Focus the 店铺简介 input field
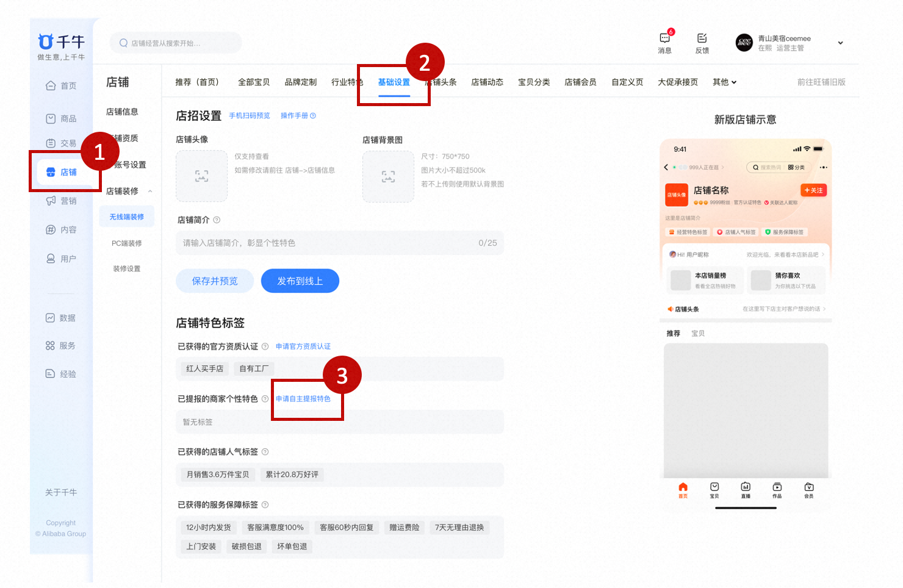 pyautogui.click(x=340, y=243)
